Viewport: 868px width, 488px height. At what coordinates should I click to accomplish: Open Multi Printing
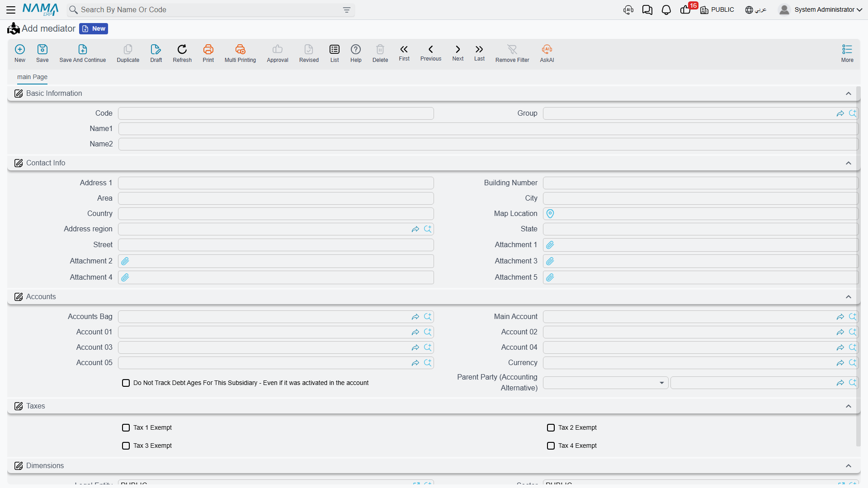(x=240, y=53)
